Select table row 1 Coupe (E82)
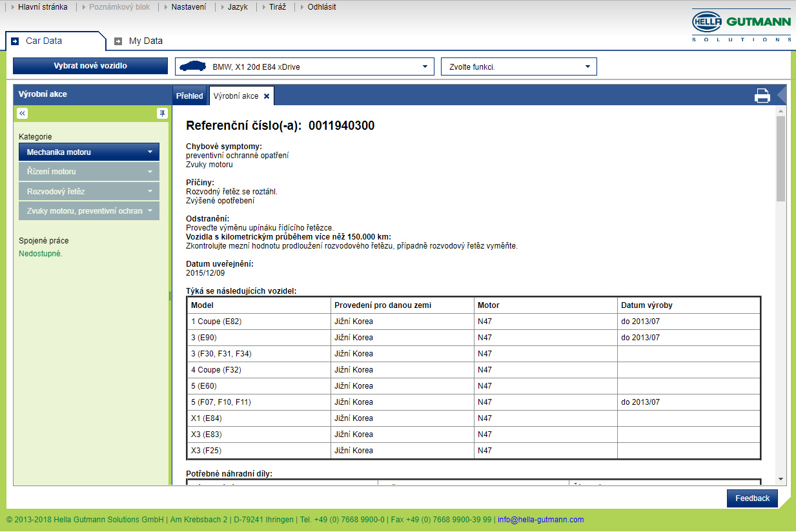 (x=474, y=322)
